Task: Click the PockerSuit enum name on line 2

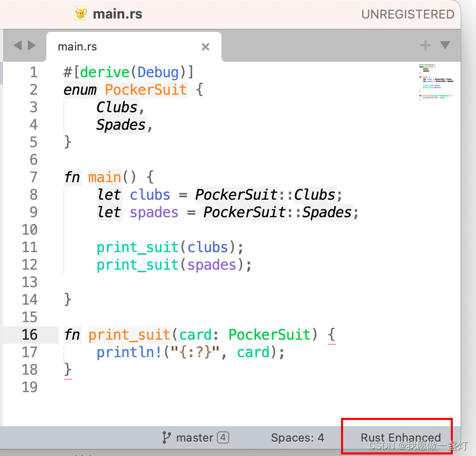Action: coord(146,90)
